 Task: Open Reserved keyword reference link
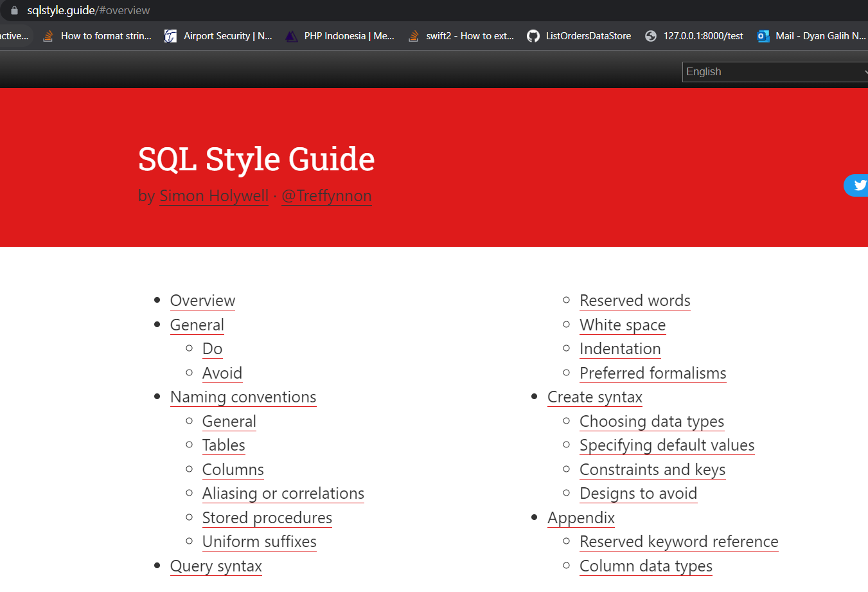pos(678,542)
